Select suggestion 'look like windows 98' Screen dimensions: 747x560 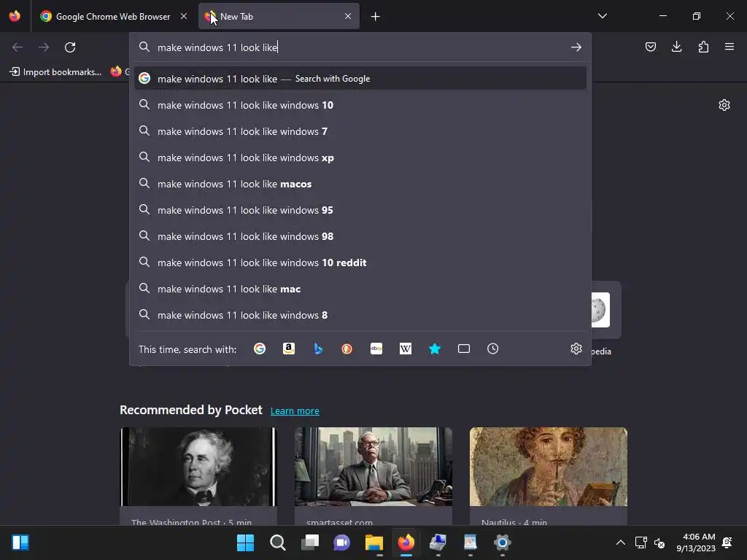pyautogui.click(x=360, y=236)
